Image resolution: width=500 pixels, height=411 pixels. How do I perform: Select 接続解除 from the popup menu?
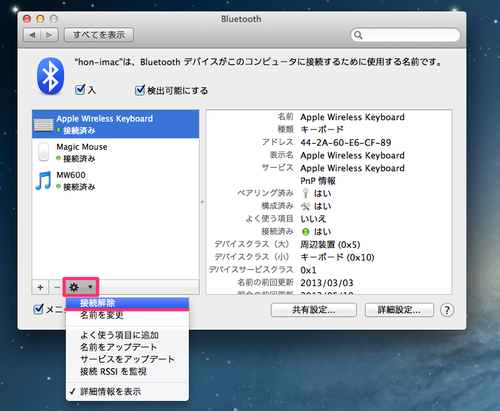pos(127,303)
